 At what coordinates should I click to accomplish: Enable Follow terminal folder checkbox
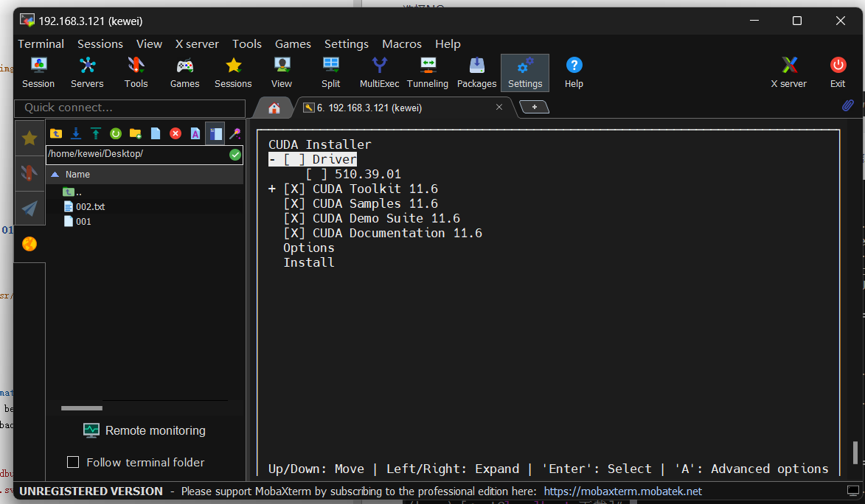73,462
